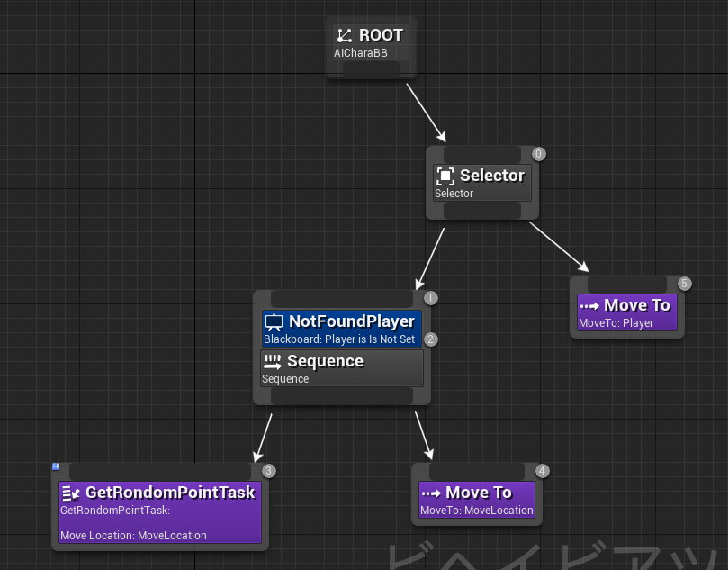
Task: Click execution index badge 0 on Selector
Action: (538, 154)
